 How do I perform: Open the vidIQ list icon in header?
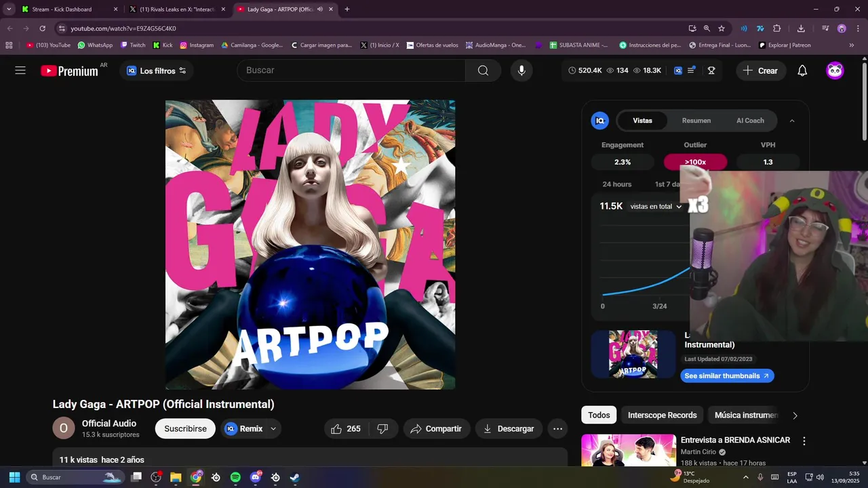point(692,70)
